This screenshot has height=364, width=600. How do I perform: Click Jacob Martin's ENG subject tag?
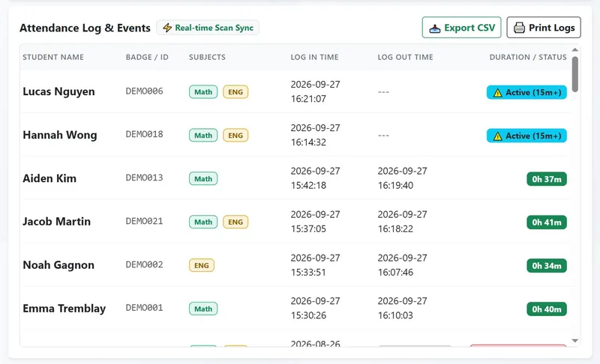(235, 222)
